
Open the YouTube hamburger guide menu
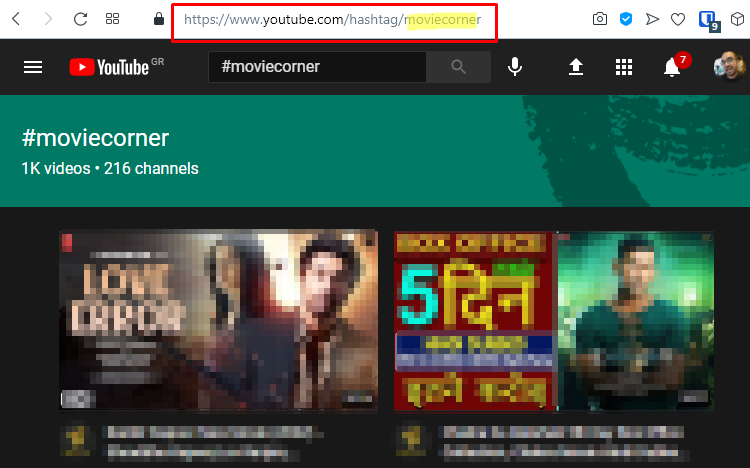pyautogui.click(x=33, y=67)
